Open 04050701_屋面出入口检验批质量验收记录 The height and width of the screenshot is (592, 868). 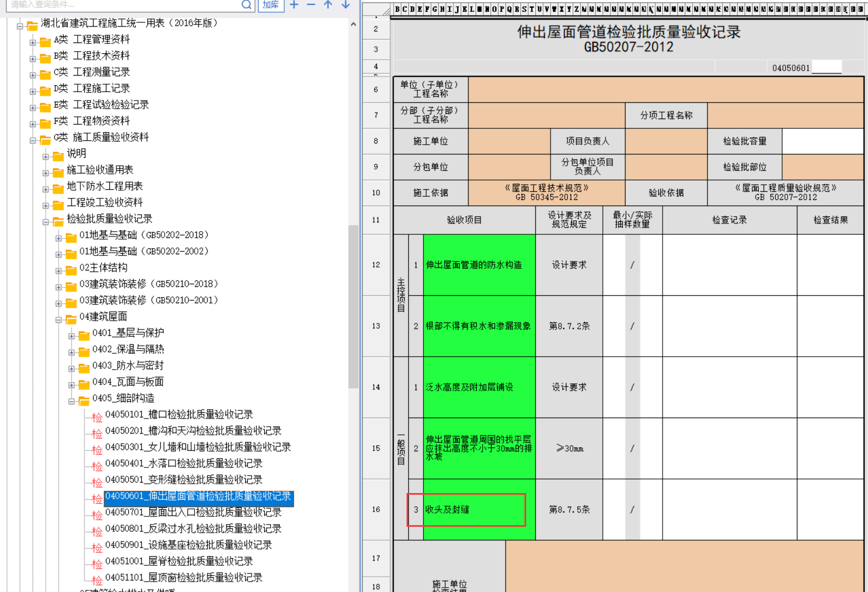(x=193, y=512)
